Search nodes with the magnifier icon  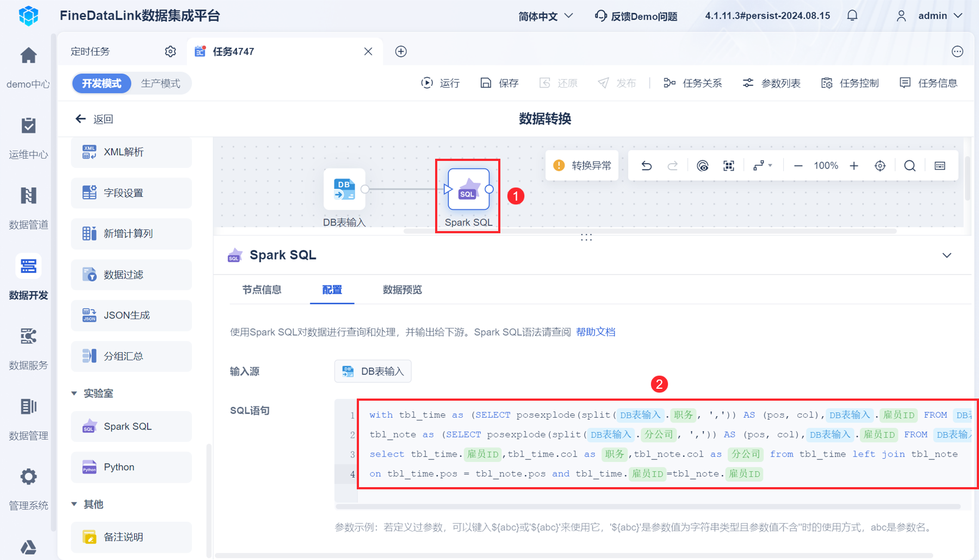click(909, 166)
